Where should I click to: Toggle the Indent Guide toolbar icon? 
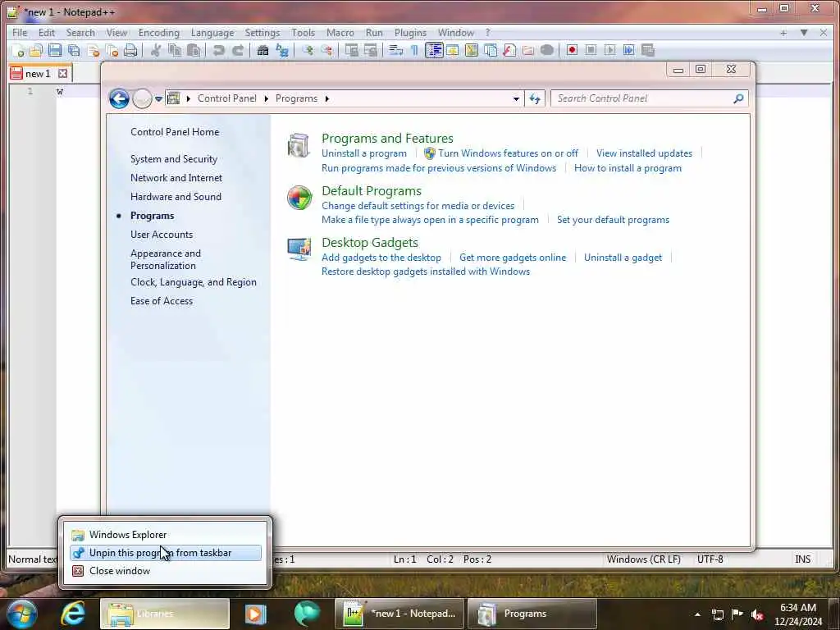point(434,50)
